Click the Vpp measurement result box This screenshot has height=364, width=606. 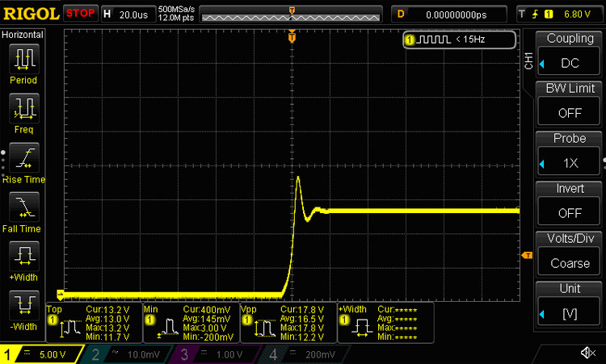288,323
